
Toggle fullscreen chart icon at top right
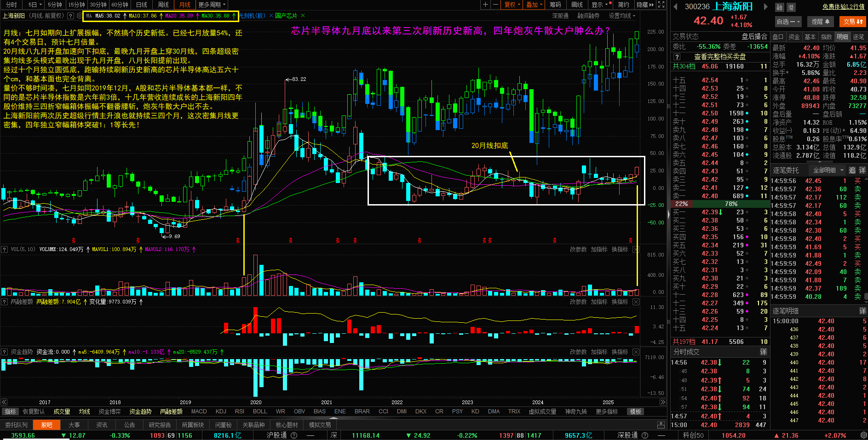[661, 5]
